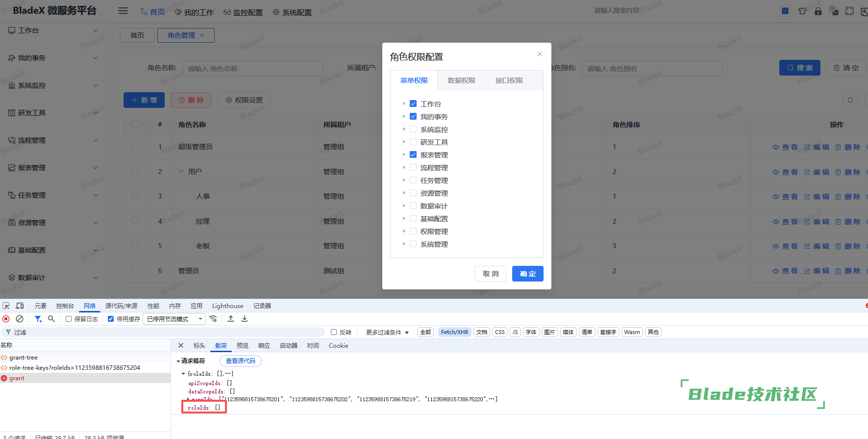
Task: Click the 角色别名 input field
Action: [x=652, y=69]
